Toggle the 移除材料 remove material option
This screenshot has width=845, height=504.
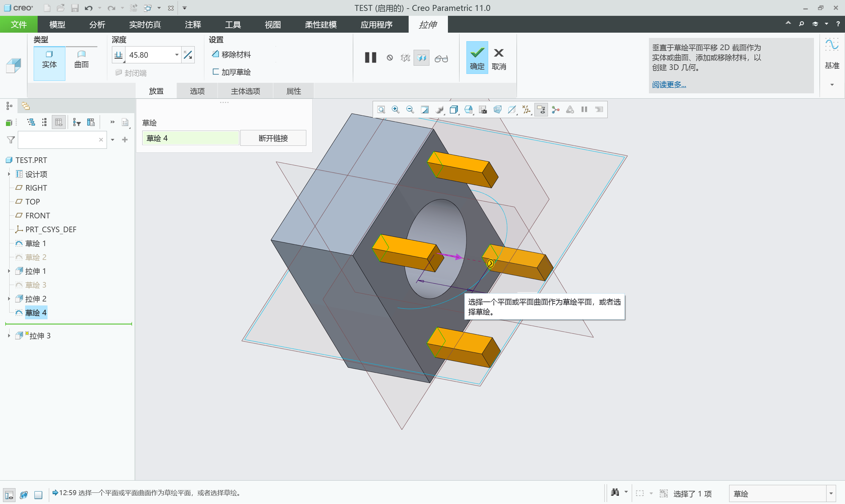click(231, 54)
